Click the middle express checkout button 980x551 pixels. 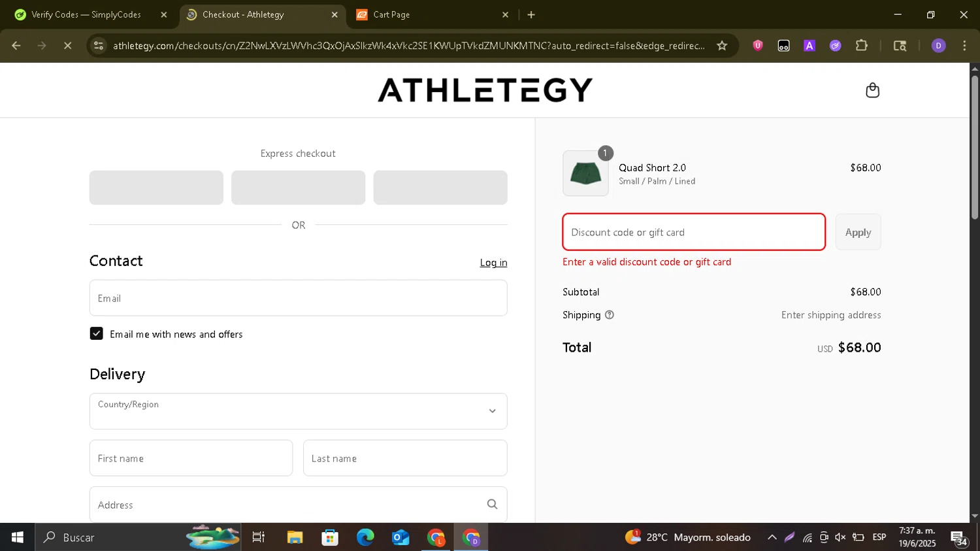click(x=298, y=188)
